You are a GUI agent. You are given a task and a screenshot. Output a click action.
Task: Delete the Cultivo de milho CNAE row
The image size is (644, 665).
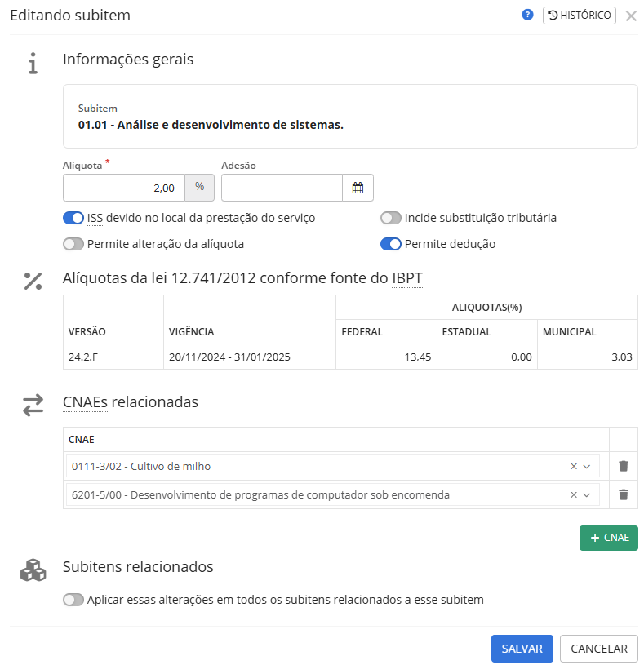(624, 466)
